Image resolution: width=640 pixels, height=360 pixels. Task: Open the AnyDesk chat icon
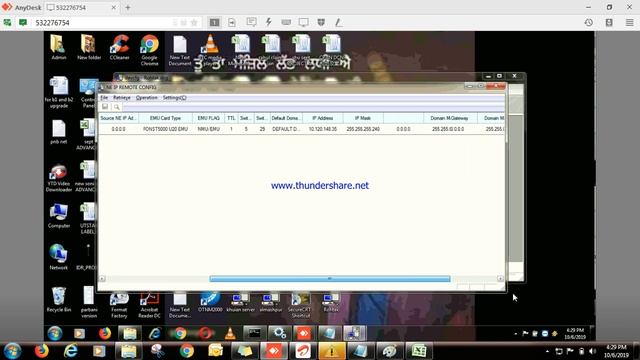coord(251,22)
